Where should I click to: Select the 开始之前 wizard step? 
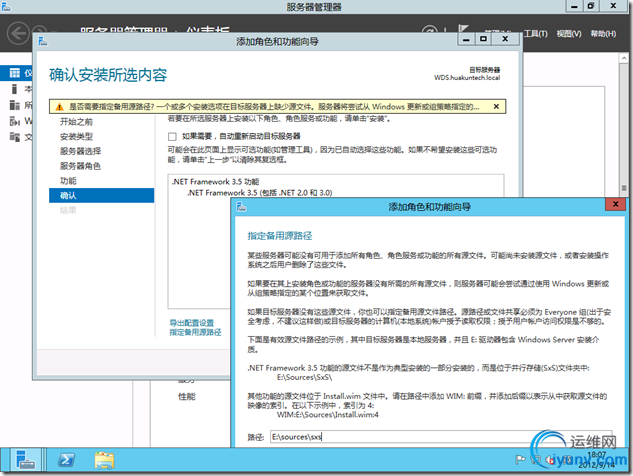coord(76,122)
